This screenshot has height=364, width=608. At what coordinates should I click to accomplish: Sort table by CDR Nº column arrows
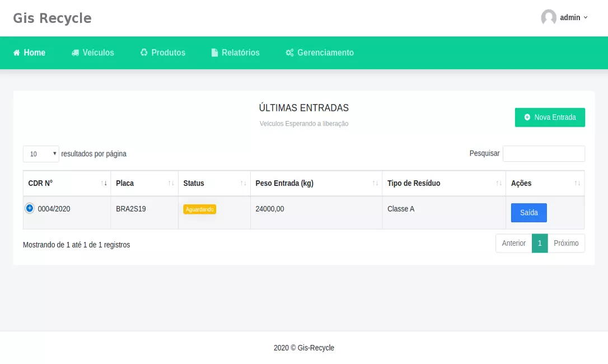[104, 183]
